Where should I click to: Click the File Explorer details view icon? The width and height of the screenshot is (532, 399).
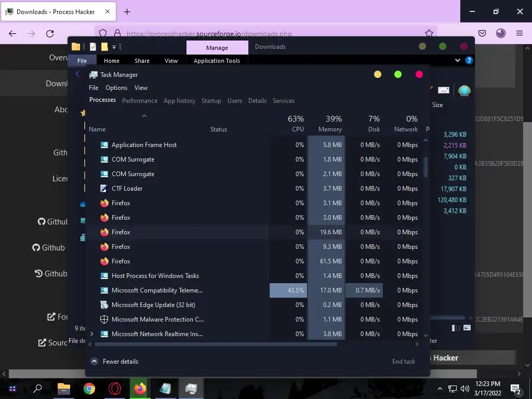pos(456,328)
